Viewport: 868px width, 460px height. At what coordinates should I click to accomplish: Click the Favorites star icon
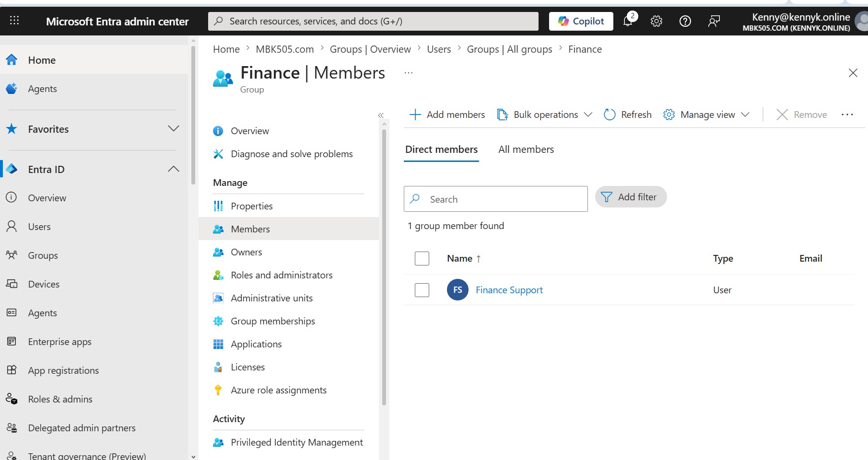pyautogui.click(x=12, y=129)
